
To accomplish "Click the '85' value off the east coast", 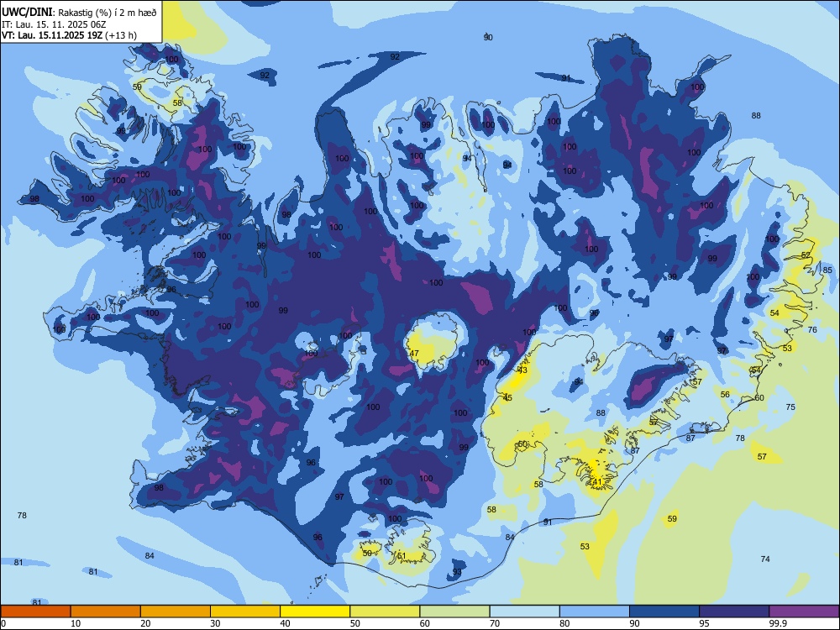I will pyautogui.click(x=827, y=270).
